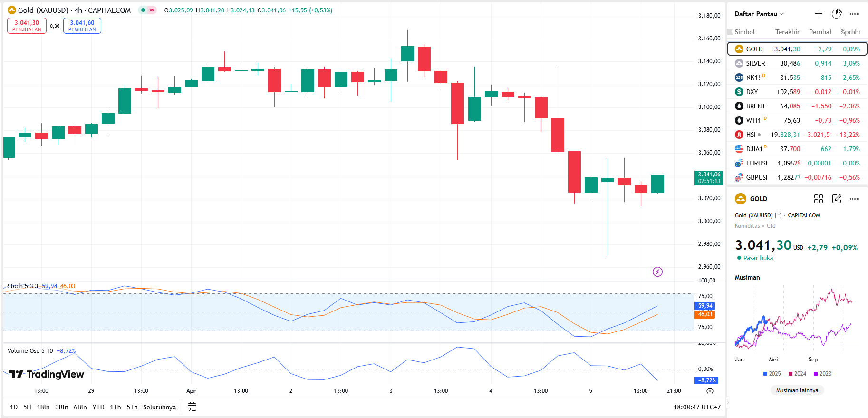Open chart scale settings gear icon

[710, 391]
